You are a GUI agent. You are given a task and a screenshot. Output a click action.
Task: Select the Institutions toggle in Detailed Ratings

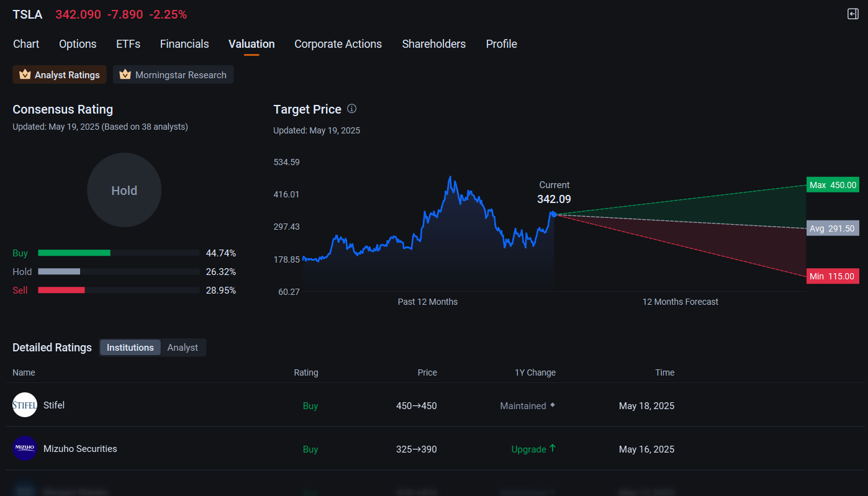130,348
